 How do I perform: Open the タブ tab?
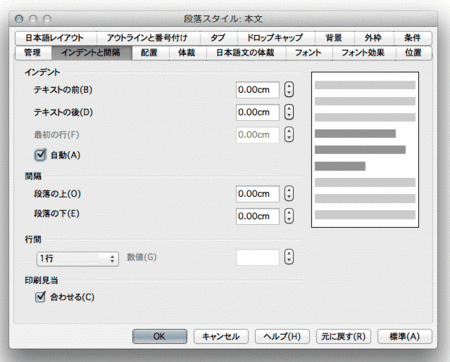(218, 38)
